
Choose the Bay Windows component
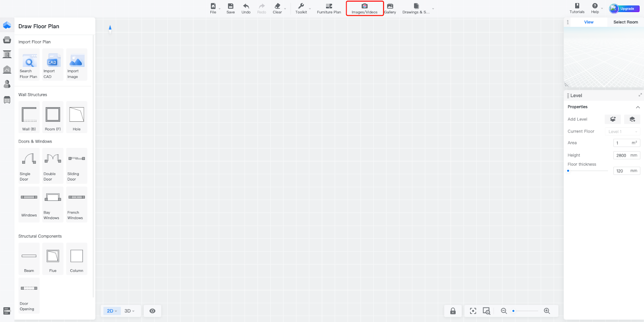pyautogui.click(x=53, y=204)
